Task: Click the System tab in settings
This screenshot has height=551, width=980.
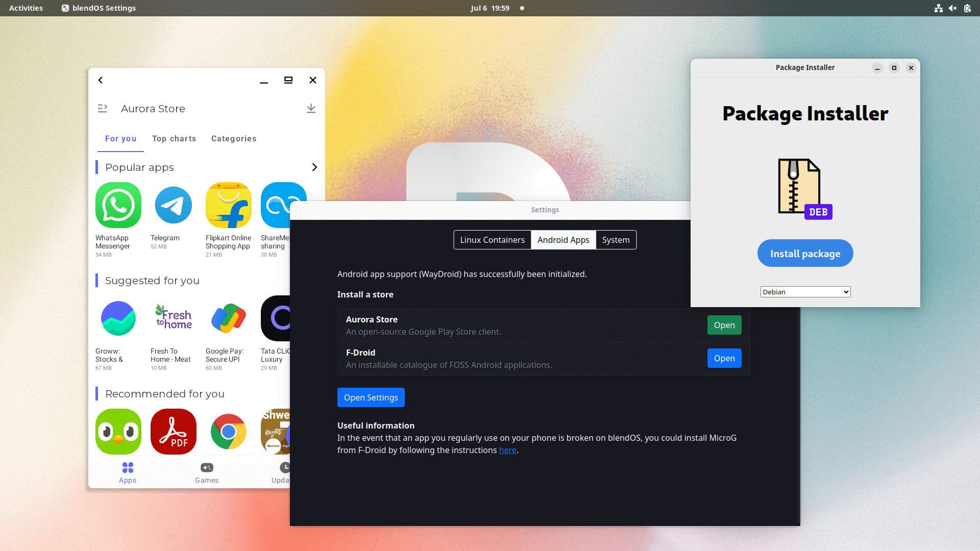Action: coord(615,239)
